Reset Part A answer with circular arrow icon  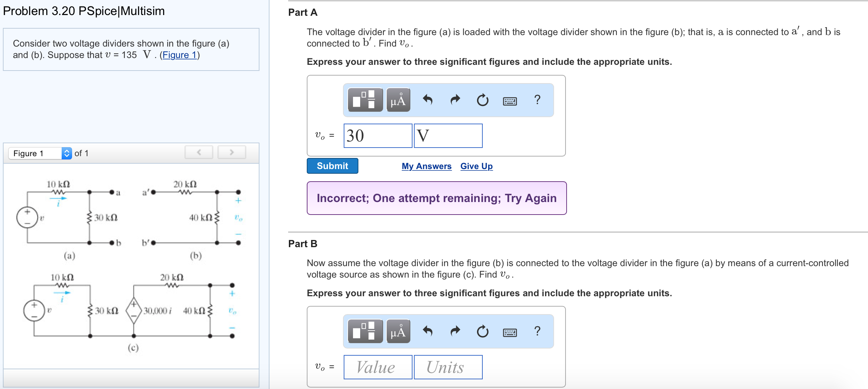[482, 100]
